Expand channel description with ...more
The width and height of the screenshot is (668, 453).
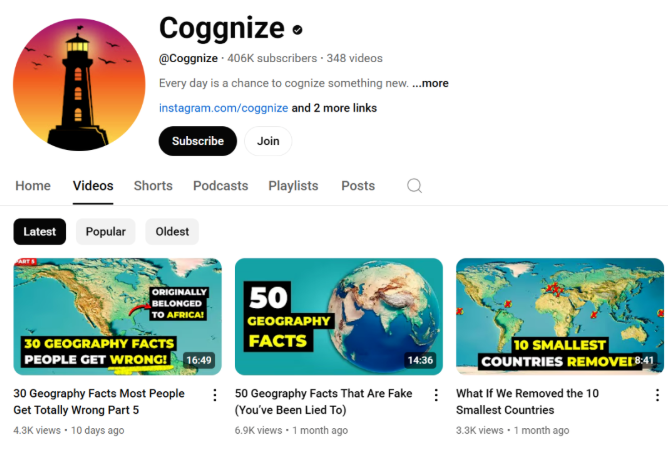coord(430,83)
